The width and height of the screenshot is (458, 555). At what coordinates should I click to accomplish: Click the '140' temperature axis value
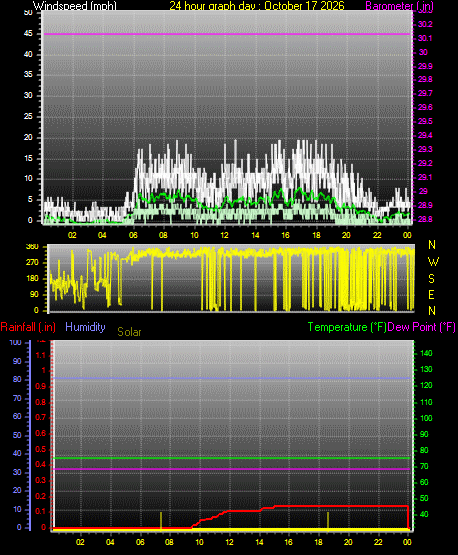(426, 353)
